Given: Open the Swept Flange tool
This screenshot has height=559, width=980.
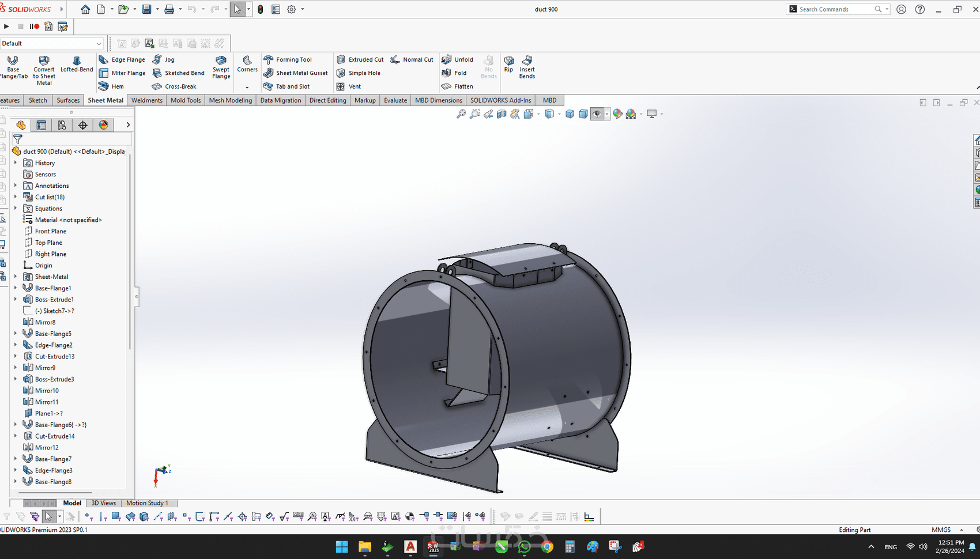Looking at the screenshot, I should coord(221,67).
